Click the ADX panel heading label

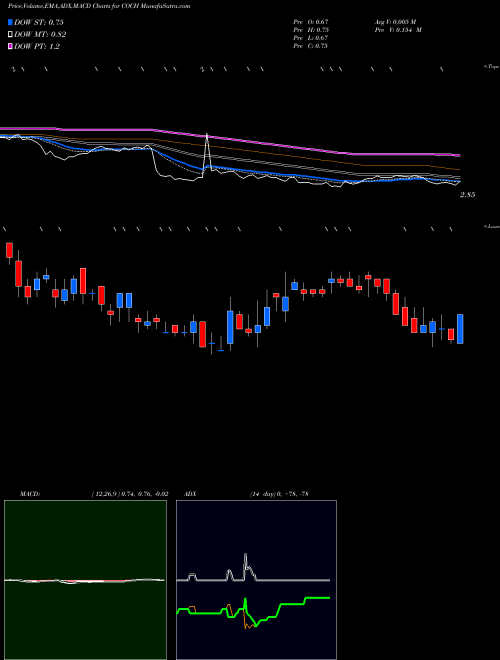pyautogui.click(x=188, y=494)
